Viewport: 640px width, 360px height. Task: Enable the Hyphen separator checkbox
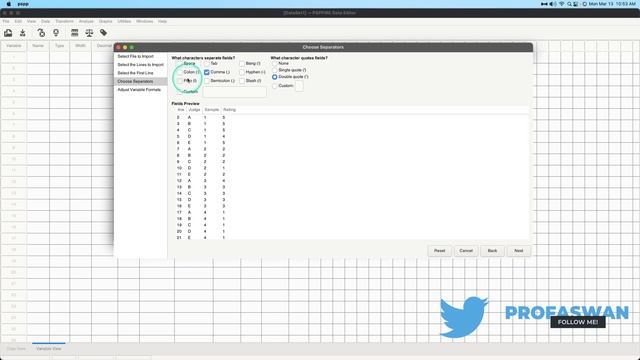pos(242,72)
